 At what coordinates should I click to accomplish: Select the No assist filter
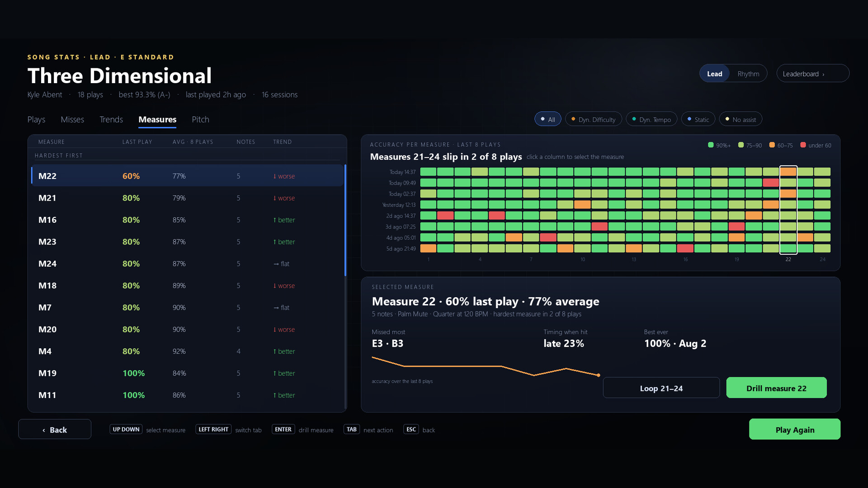click(741, 119)
